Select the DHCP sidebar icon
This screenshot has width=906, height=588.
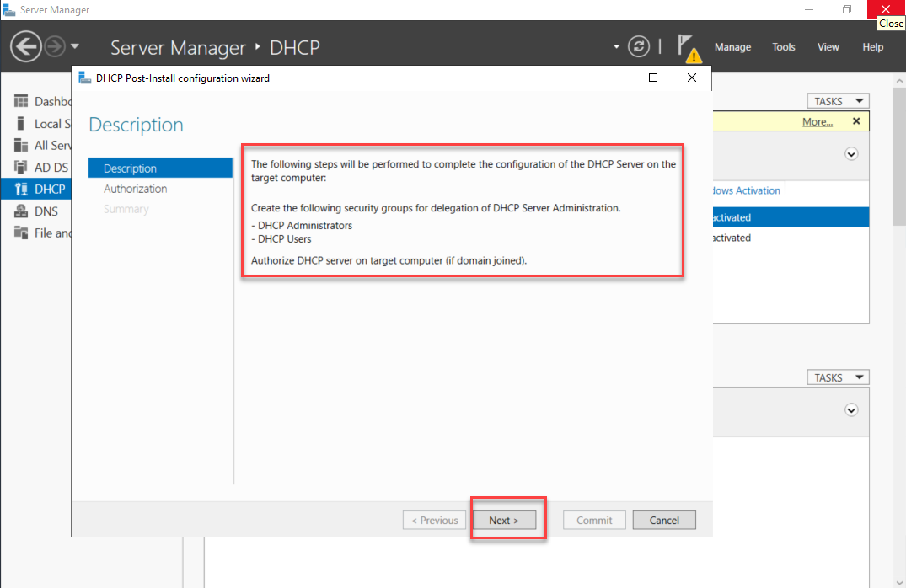[21, 189]
